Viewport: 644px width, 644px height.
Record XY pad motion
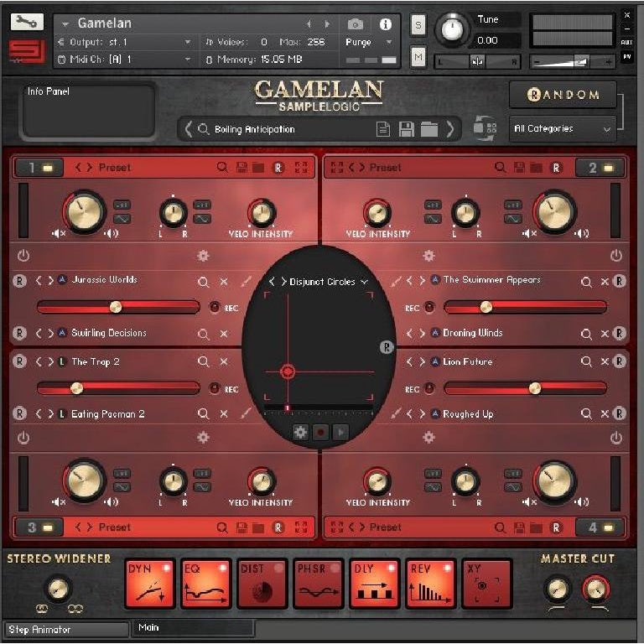320,432
